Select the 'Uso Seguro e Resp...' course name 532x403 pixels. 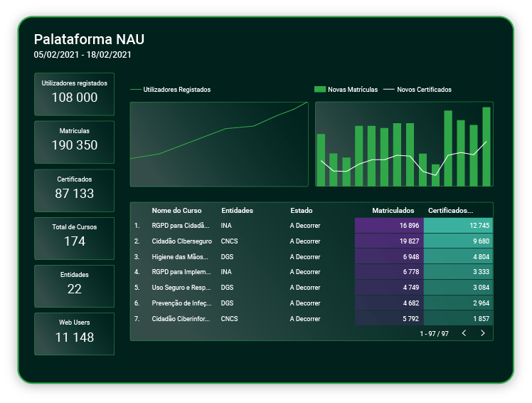point(181,287)
